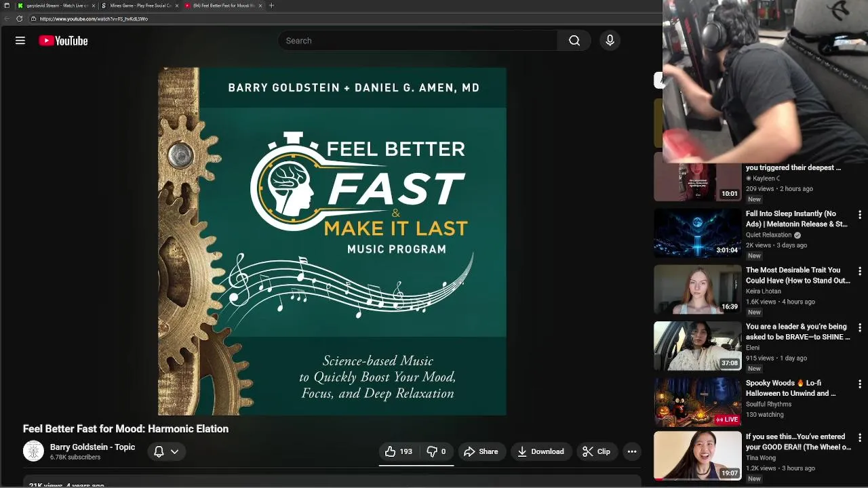Screen dimensions: 868x488
Task: Like the video with 193 likes
Action: pyautogui.click(x=399, y=451)
